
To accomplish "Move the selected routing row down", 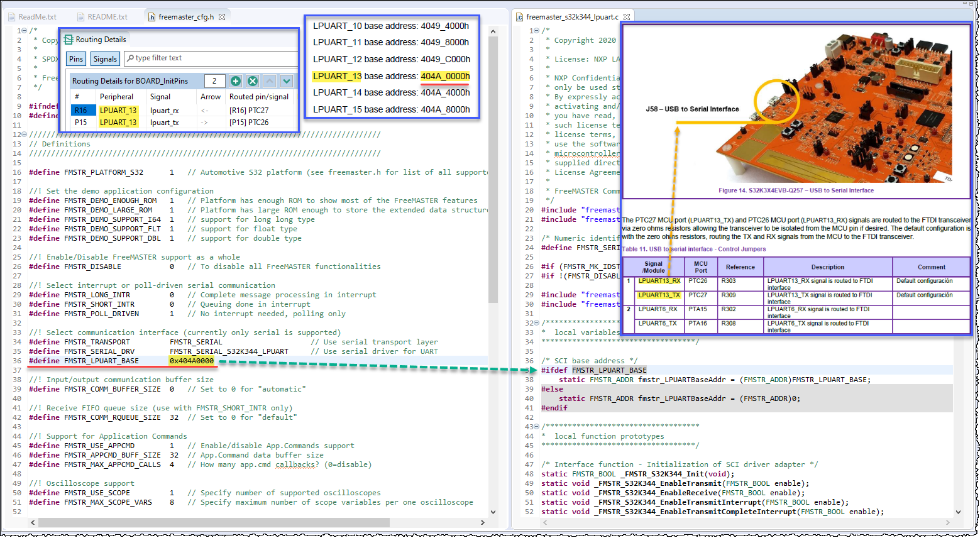I will (x=286, y=81).
